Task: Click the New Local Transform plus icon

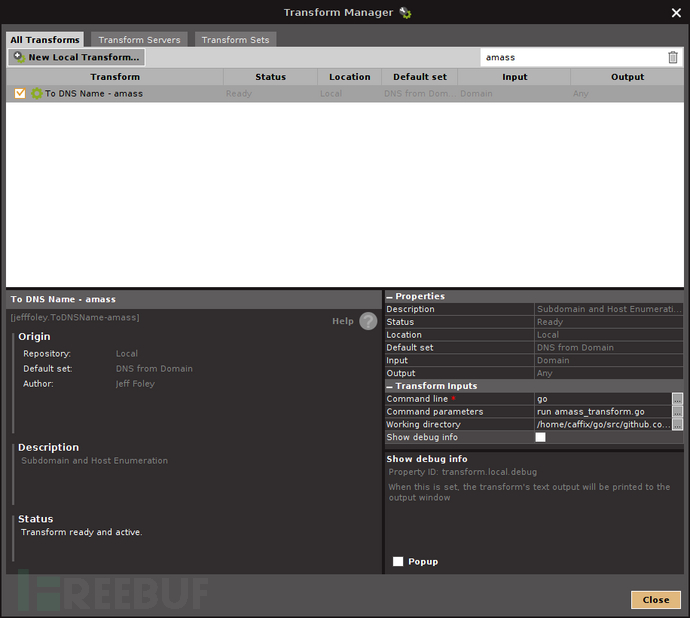Action: [x=19, y=57]
